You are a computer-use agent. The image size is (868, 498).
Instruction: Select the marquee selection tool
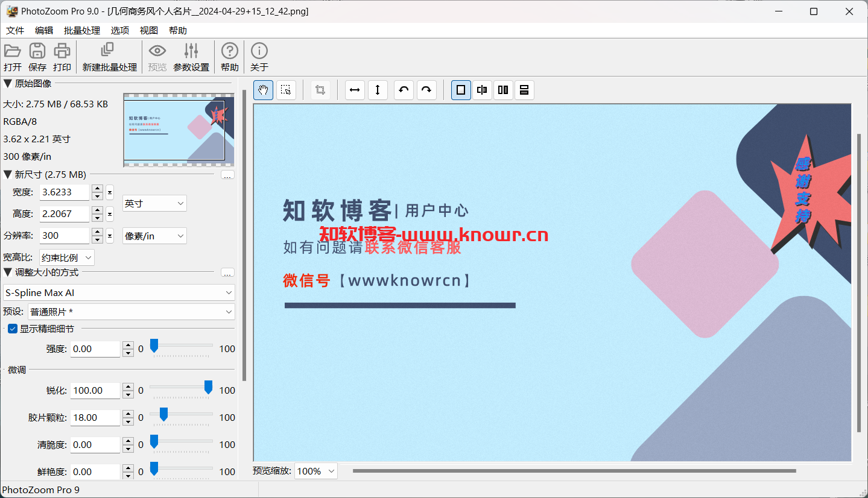click(287, 90)
